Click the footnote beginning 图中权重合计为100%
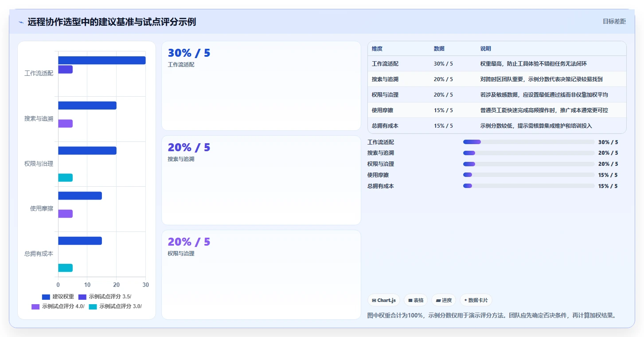 tap(492, 316)
